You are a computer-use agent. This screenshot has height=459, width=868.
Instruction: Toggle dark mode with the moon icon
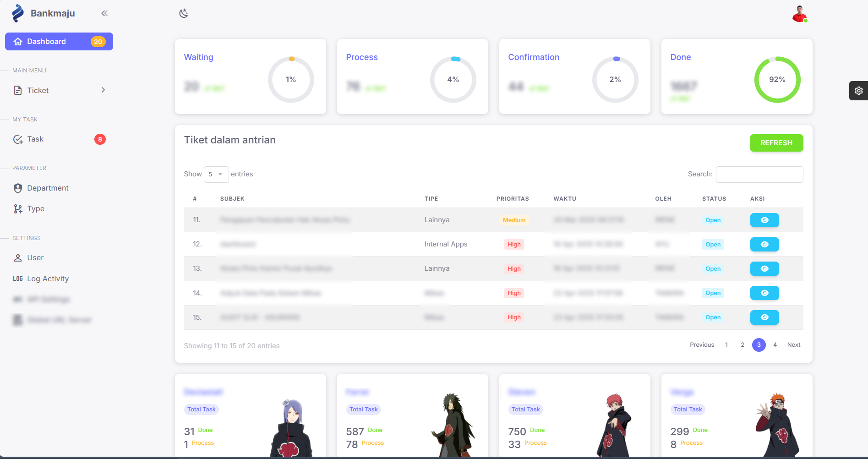(184, 13)
